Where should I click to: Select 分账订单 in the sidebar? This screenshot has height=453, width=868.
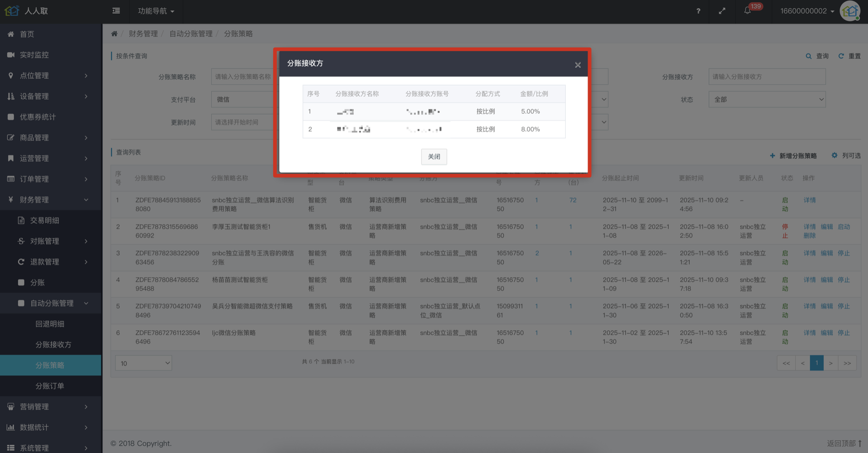(x=50, y=386)
